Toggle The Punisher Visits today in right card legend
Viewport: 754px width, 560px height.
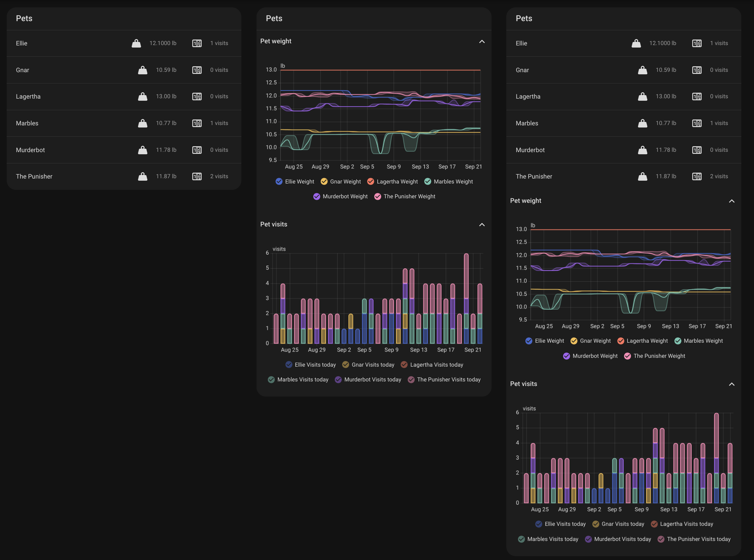click(694, 539)
